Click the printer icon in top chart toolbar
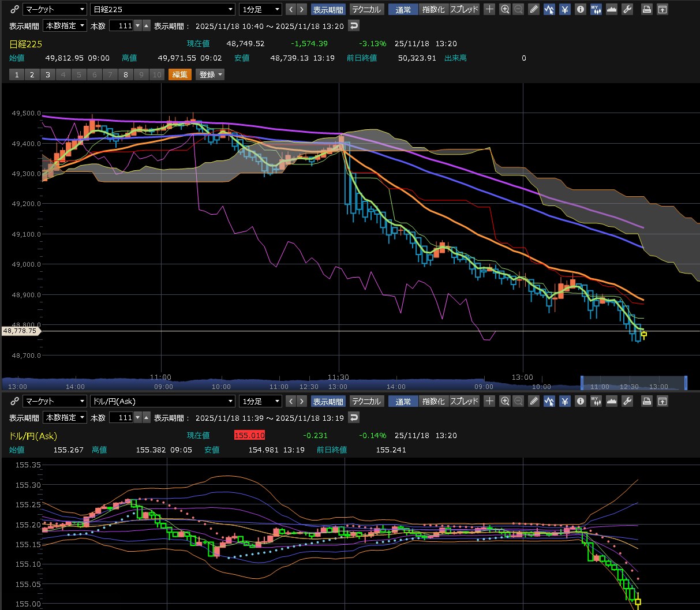This screenshot has width=700, height=610. [647, 9]
